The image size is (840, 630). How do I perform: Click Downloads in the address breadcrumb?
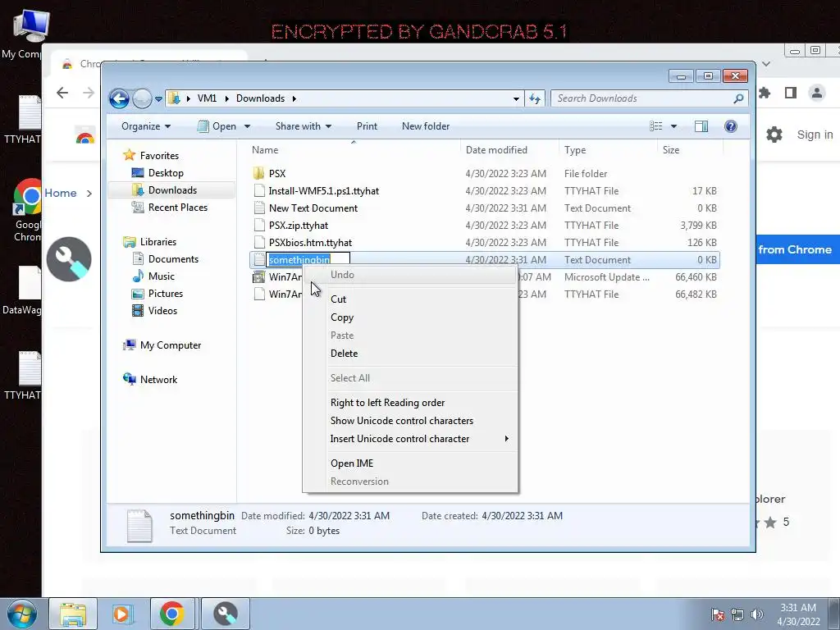point(260,98)
